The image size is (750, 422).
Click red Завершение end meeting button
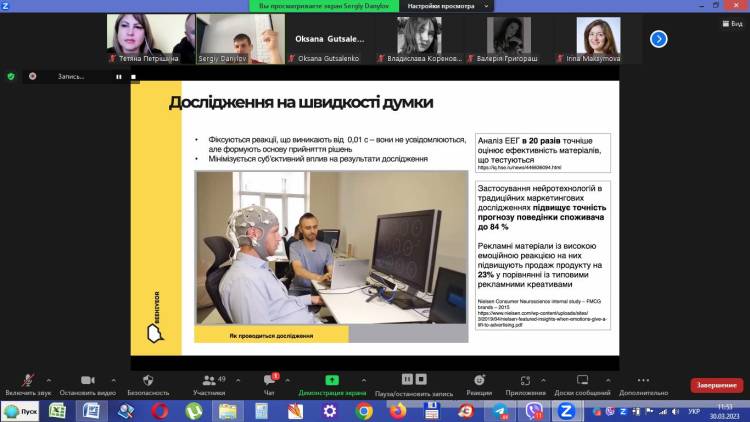click(x=716, y=385)
